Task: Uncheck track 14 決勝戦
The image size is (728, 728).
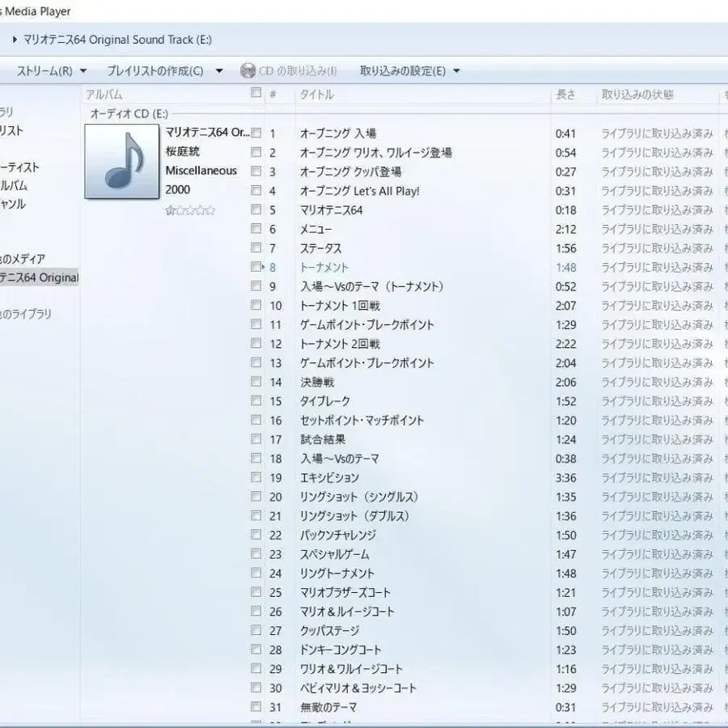Action: pyautogui.click(x=256, y=382)
